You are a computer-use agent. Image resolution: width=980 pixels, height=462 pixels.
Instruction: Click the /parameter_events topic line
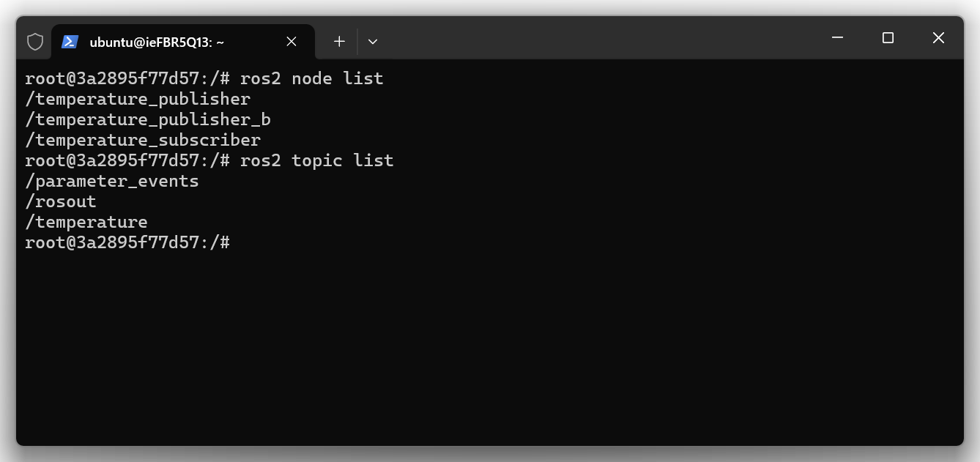(x=112, y=181)
